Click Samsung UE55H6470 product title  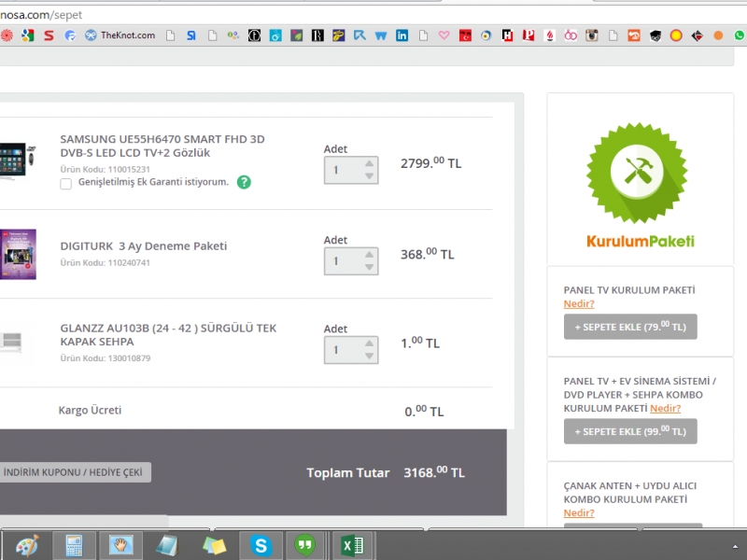coord(162,146)
